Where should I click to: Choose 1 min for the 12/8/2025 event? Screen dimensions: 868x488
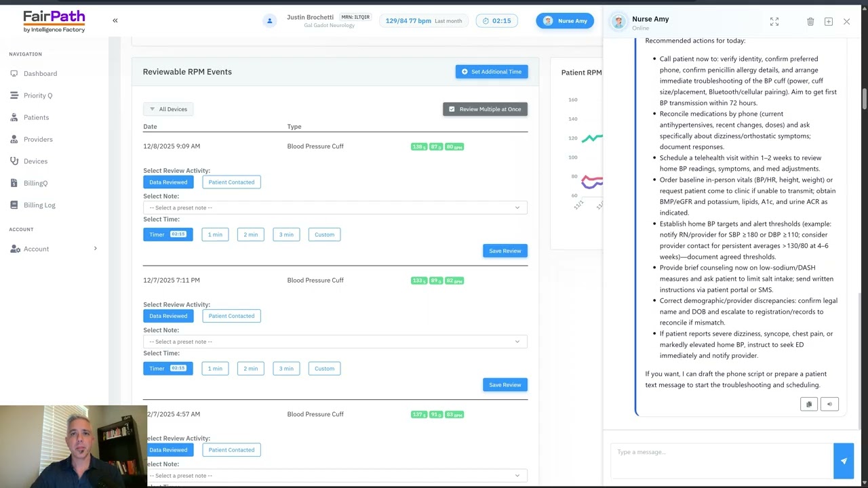click(215, 235)
